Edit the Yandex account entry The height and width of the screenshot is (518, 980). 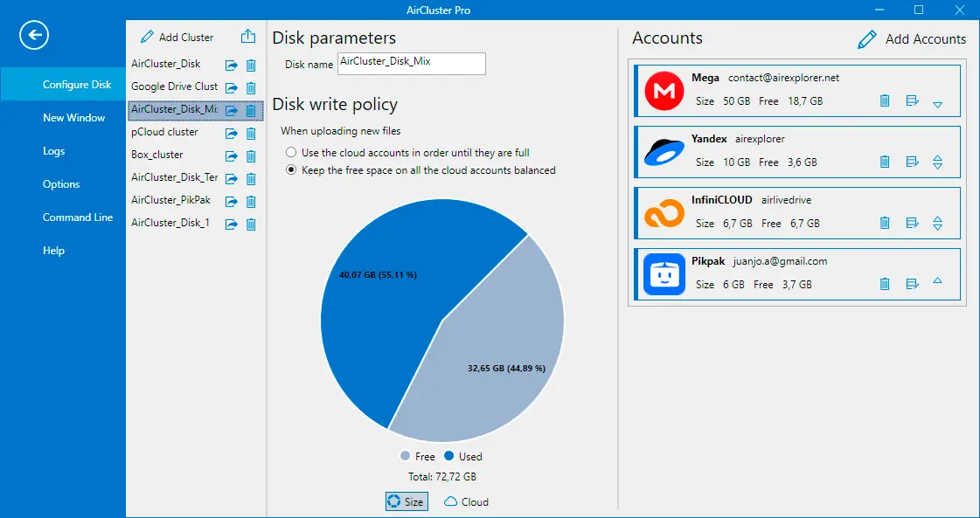pos(913,162)
